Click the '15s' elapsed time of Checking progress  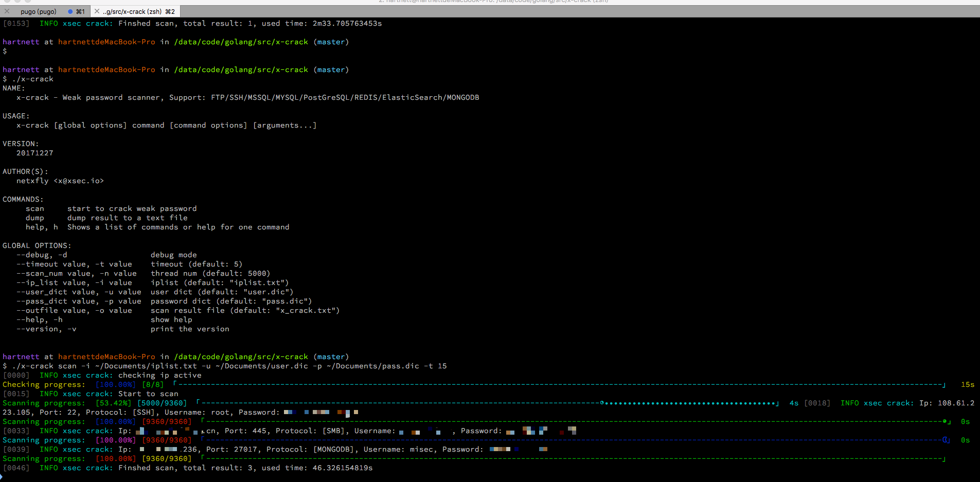[x=968, y=385]
